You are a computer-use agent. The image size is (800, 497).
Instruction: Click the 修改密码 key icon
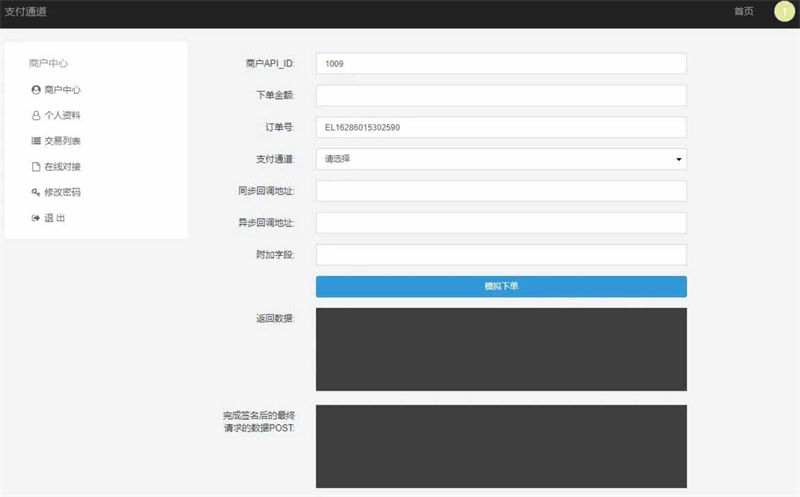[x=36, y=192]
